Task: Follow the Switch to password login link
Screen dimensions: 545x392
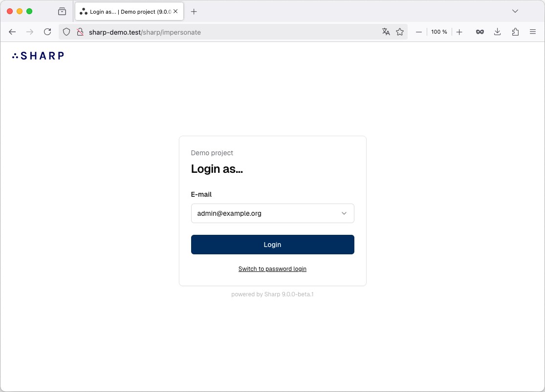Action: point(272,269)
